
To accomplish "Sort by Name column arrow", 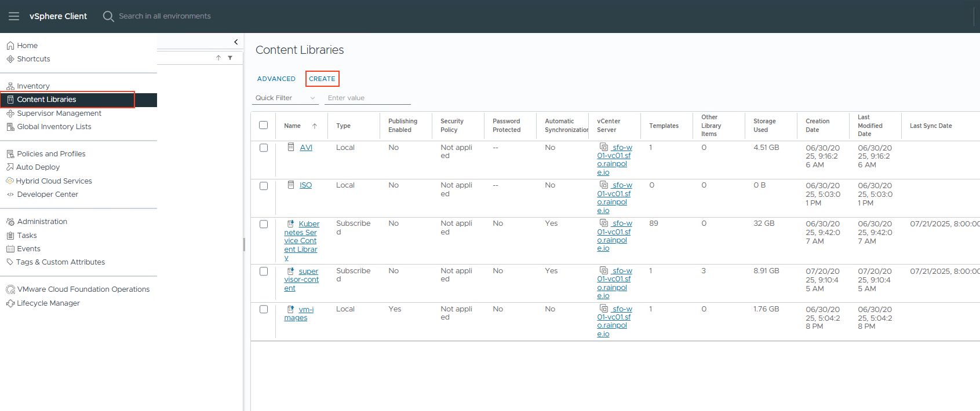I will point(315,126).
